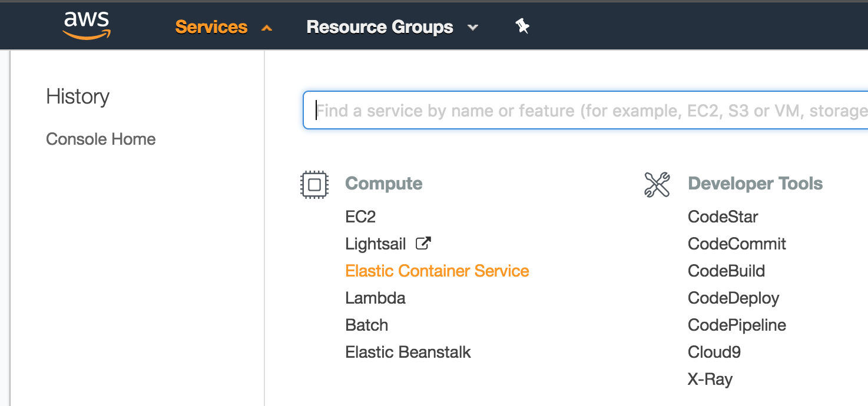Image resolution: width=868 pixels, height=406 pixels.
Task: Click the pushpin shortcut icon
Action: pos(522,26)
